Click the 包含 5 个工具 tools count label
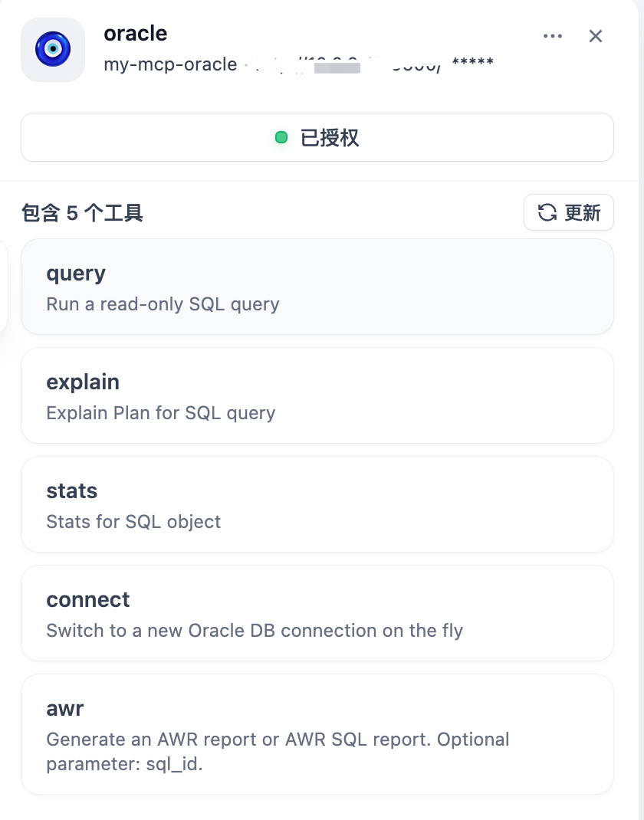 [82, 213]
